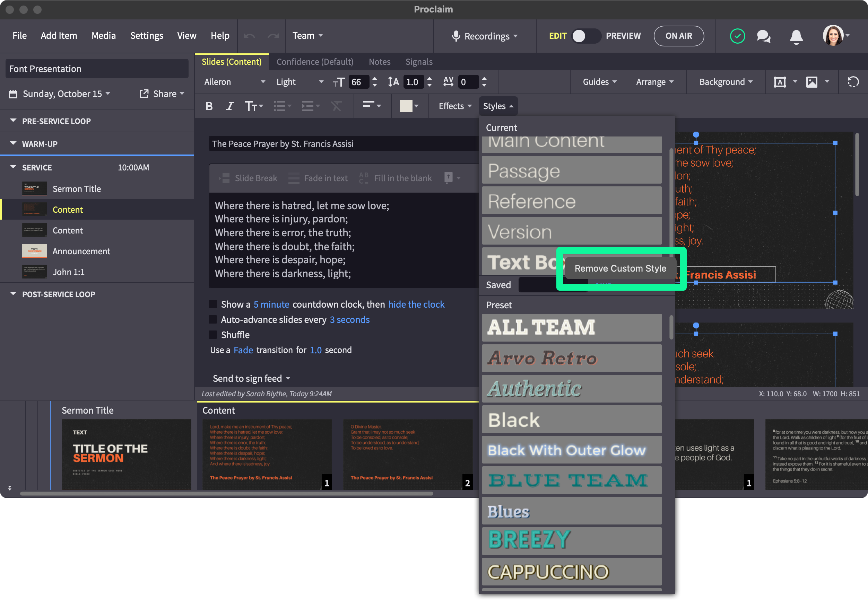This screenshot has height=600, width=868.
Task: Collapse the PRE-SERVICE LOOP section
Action: pos(13,121)
